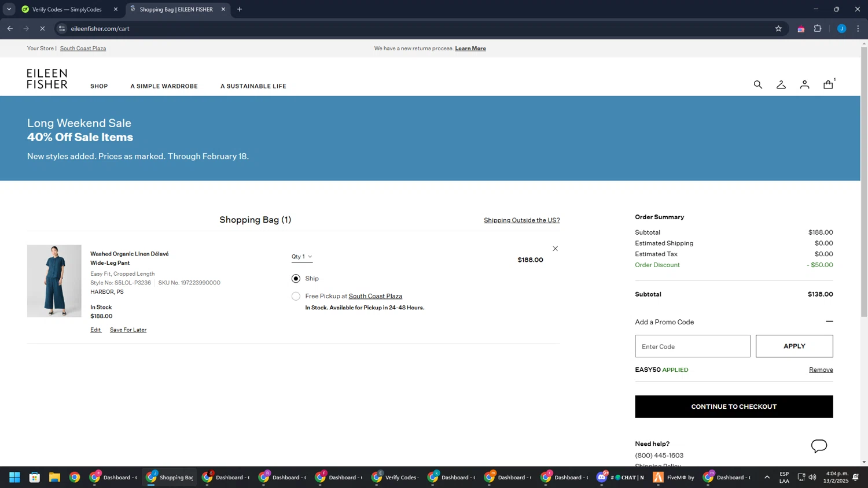Open the Wide-Leg Pant product thumbnail
Viewport: 868px width, 488px height.
click(54, 281)
